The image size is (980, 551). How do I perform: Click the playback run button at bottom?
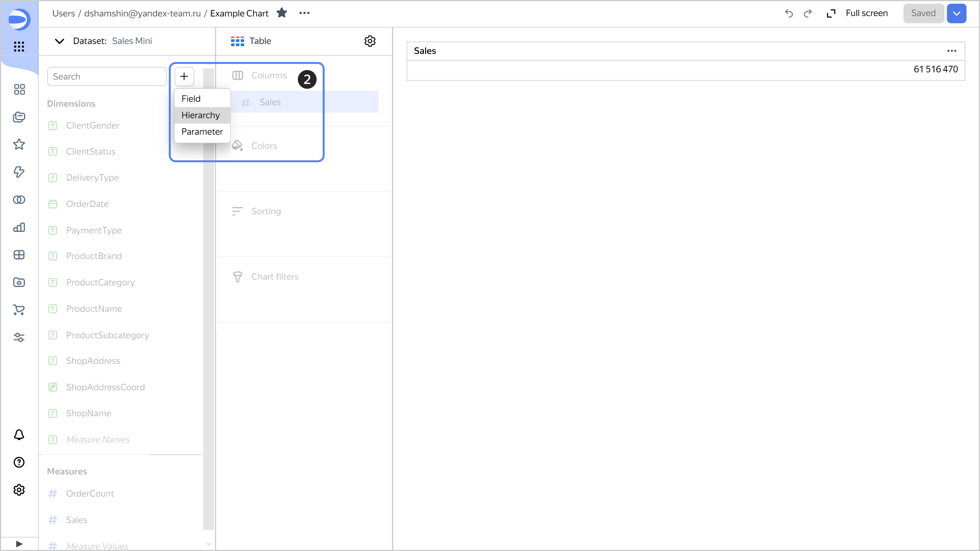pyautogui.click(x=19, y=544)
